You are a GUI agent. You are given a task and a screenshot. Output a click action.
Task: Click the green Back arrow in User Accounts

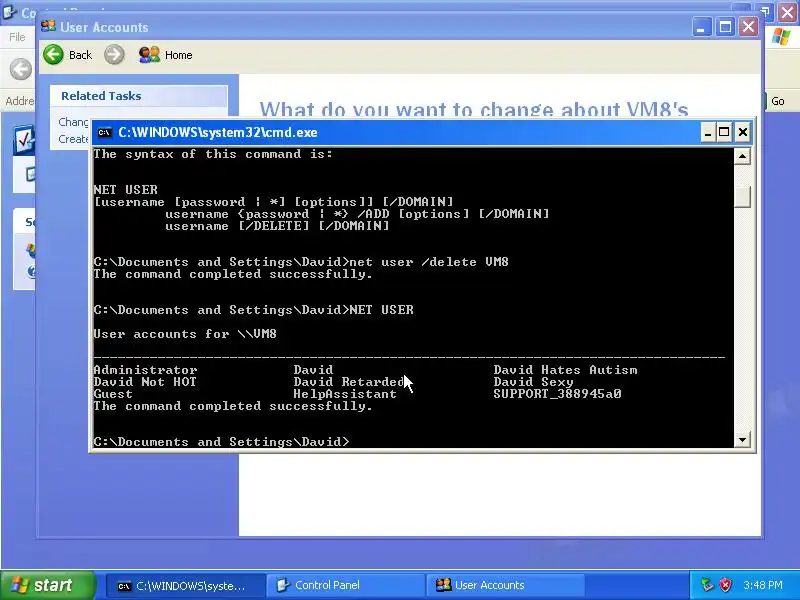coord(54,55)
